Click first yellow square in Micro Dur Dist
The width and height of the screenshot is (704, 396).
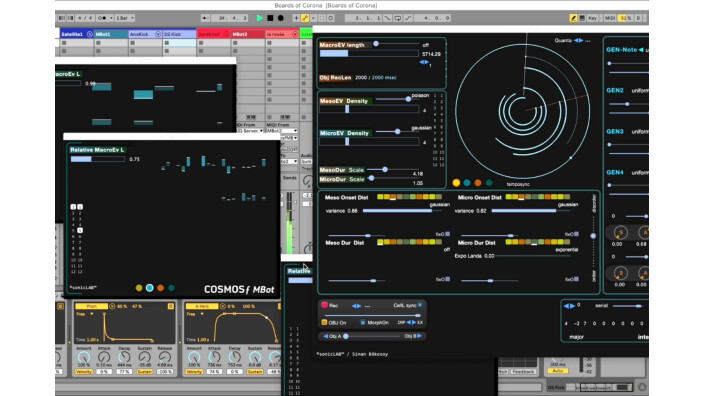click(509, 242)
